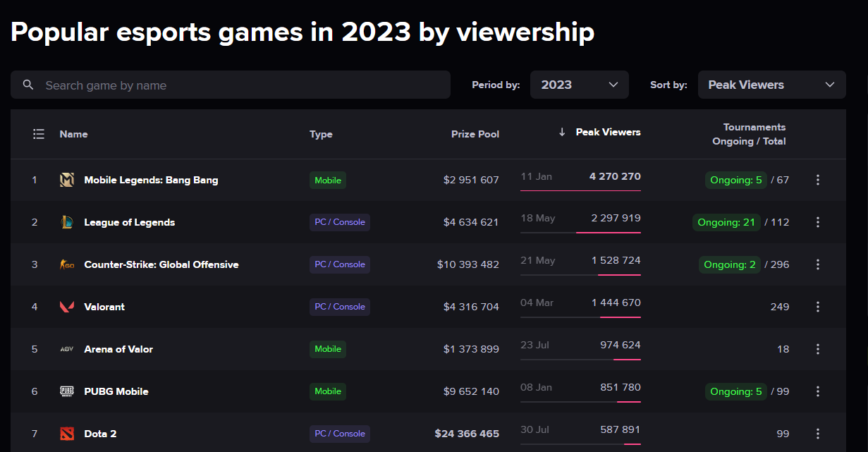Click the PUBG Mobile logo icon
This screenshot has height=452, width=868.
[67, 391]
